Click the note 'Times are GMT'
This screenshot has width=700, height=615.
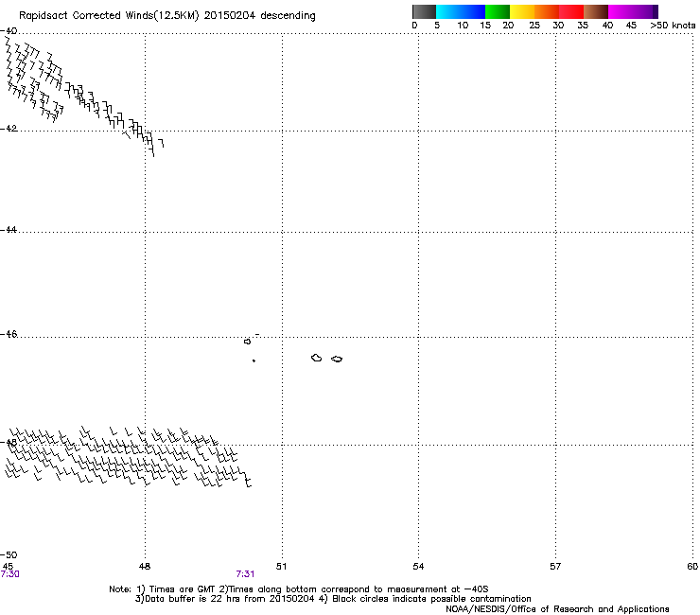point(182,589)
